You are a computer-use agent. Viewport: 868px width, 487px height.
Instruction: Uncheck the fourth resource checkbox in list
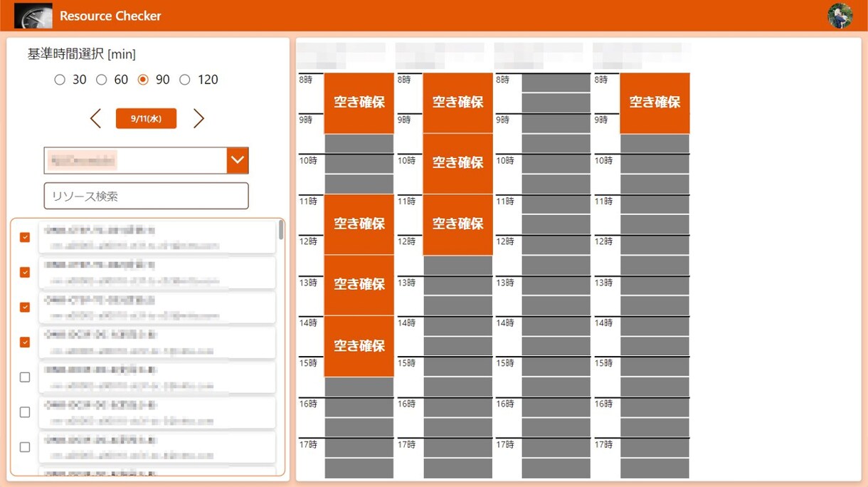pos(25,342)
